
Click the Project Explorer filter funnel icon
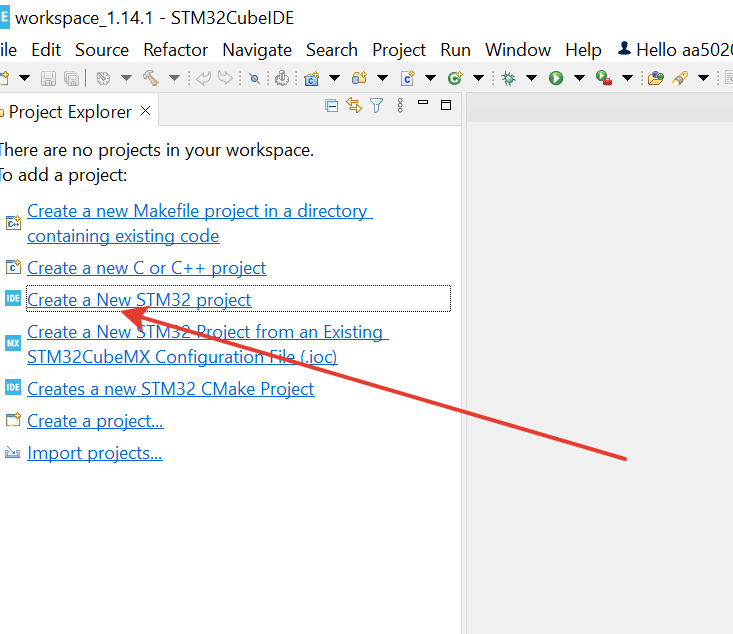tap(376, 106)
